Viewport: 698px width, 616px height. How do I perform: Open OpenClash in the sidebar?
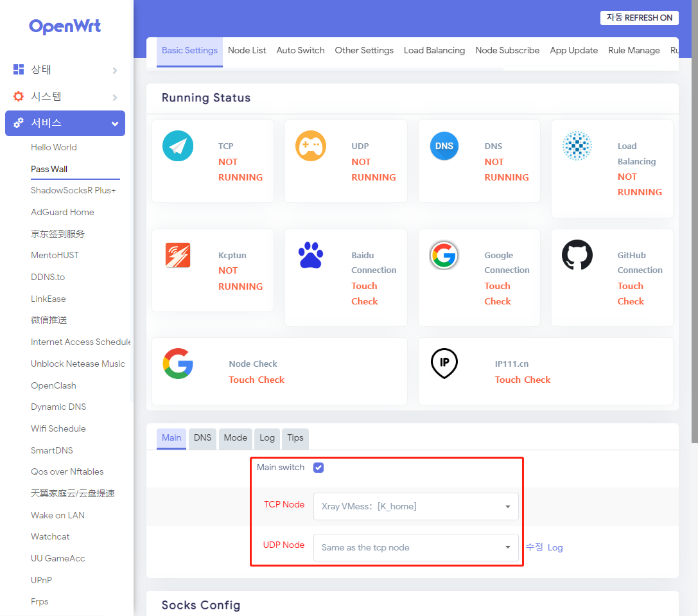point(53,386)
